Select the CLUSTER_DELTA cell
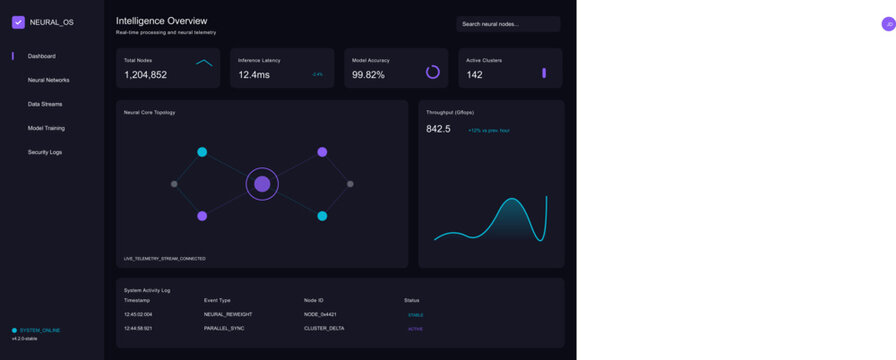Screen dimensions: 896x360 pos(324,328)
